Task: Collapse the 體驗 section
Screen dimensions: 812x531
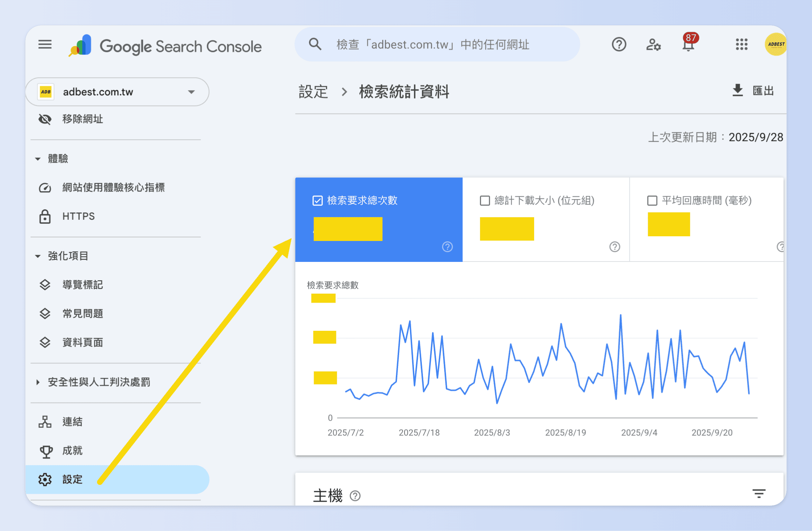Action: [x=38, y=158]
